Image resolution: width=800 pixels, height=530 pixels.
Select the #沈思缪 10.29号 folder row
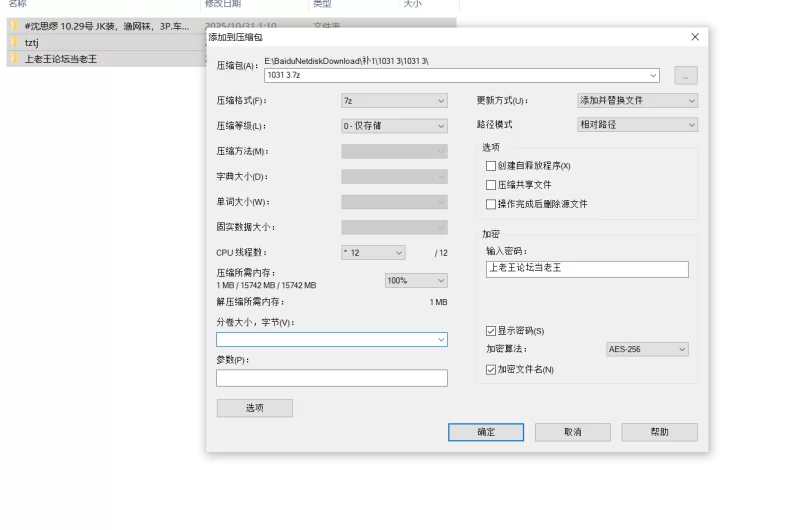pos(106,26)
